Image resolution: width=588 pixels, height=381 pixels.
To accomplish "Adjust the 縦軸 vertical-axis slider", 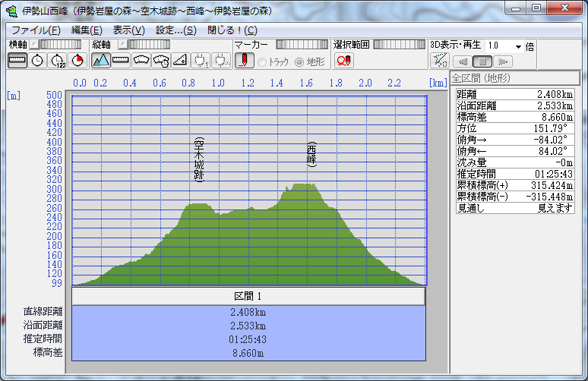I will 149,45.
